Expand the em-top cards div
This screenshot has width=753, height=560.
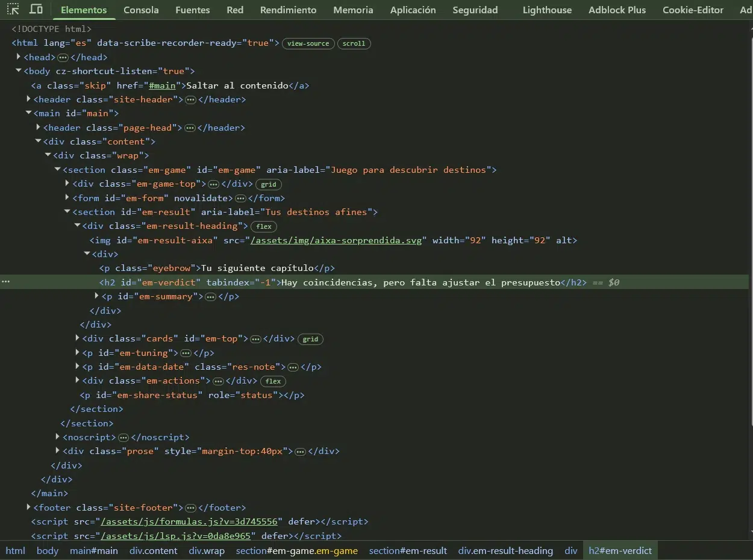tap(77, 338)
